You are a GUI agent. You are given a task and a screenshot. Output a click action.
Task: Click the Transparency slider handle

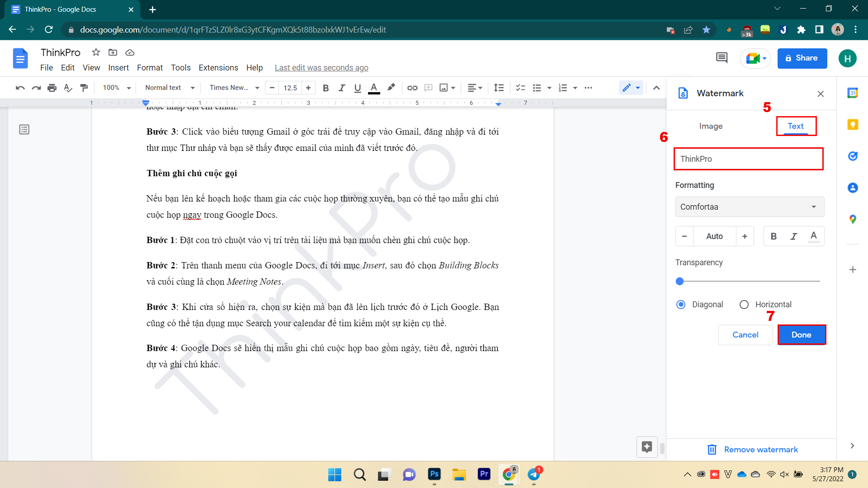coord(679,282)
